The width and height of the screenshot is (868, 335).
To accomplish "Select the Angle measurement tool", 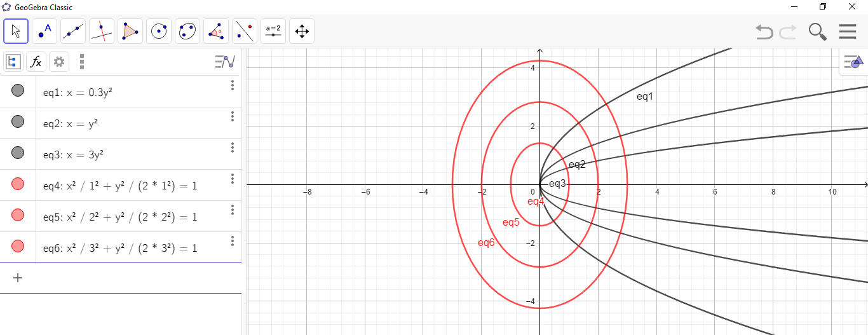I will (216, 31).
